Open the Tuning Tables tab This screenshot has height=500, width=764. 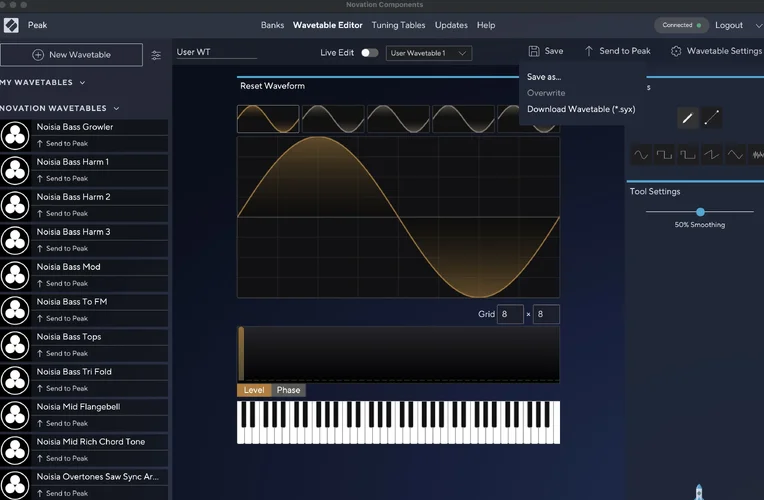click(398, 25)
